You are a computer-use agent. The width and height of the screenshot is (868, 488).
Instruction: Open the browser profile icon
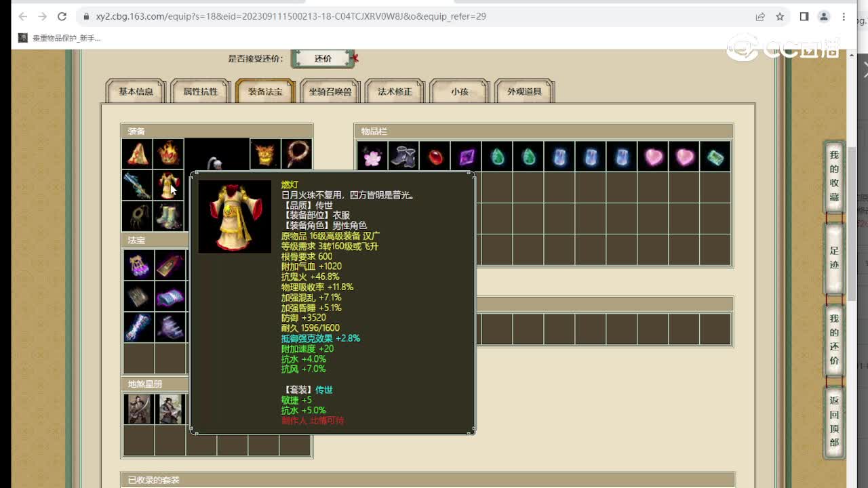coord(824,16)
